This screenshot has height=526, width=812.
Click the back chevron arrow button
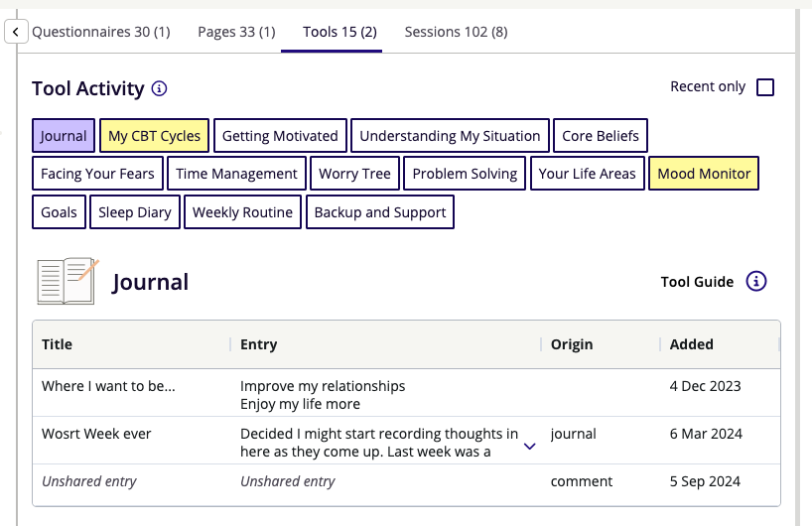(x=16, y=32)
